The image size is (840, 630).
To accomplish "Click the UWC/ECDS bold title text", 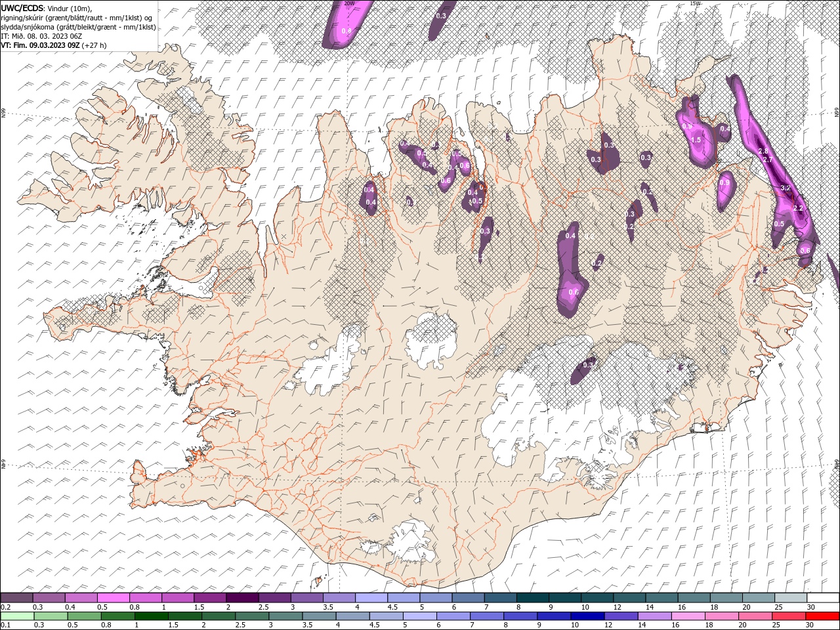I will coord(22,7).
